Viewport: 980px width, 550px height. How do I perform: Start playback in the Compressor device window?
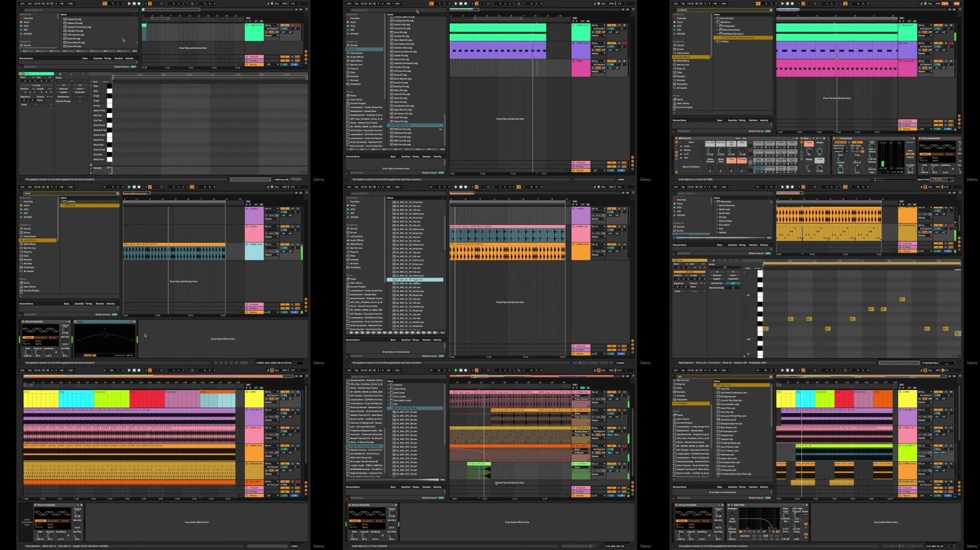(x=782, y=3)
